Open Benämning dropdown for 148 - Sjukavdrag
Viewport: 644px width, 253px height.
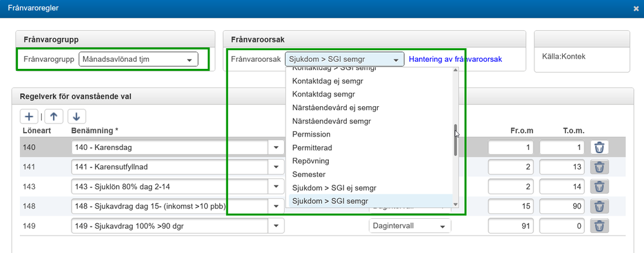pos(276,206)
